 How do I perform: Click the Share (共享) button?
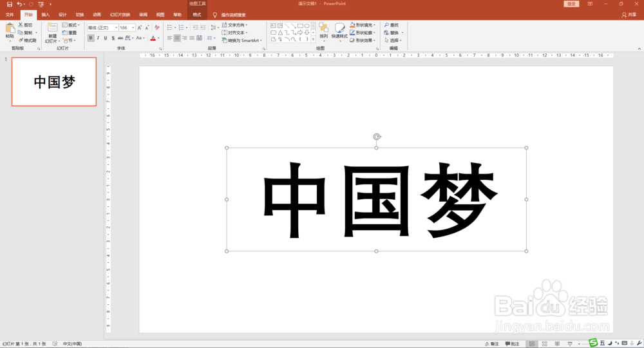click(x=629, y=15)
